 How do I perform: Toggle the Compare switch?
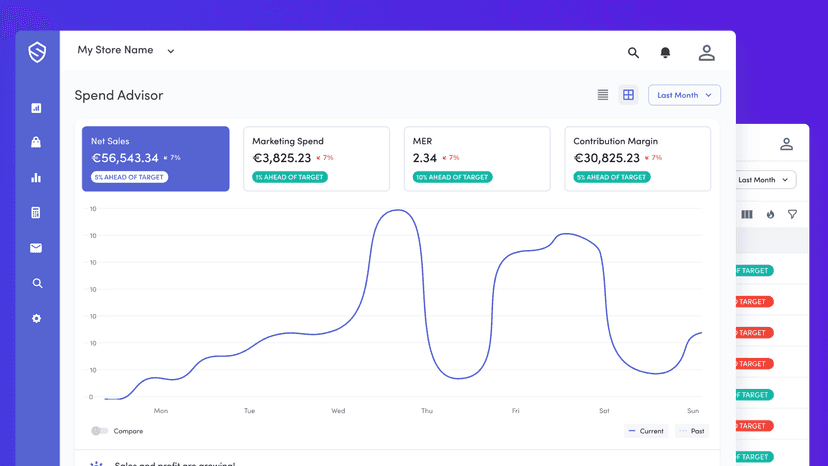pyautogui.click(x=99, y=431)
